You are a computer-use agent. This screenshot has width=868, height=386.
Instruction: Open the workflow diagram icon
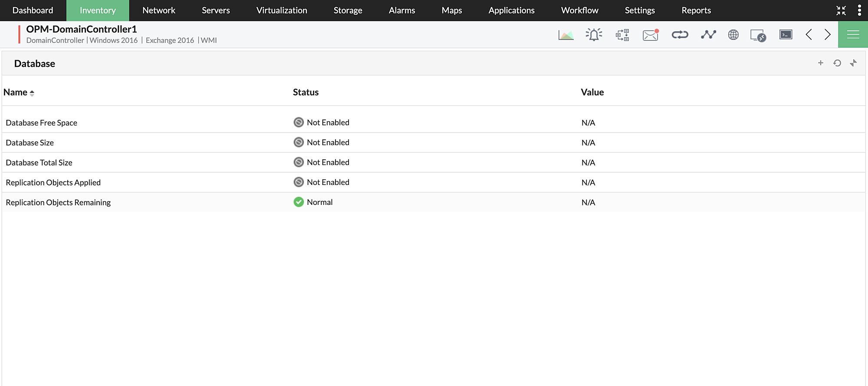point(622,35)
